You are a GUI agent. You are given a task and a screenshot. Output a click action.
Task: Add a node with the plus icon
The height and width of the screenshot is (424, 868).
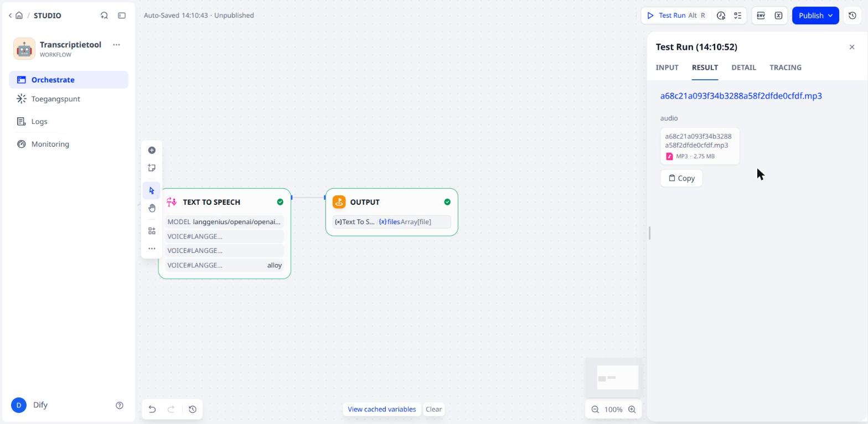152,151
